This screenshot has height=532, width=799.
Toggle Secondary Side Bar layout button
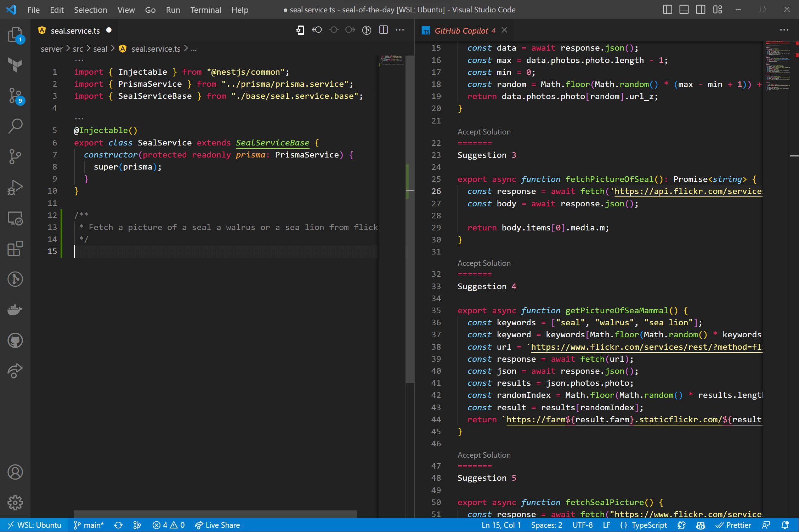(x=701, y=10)
